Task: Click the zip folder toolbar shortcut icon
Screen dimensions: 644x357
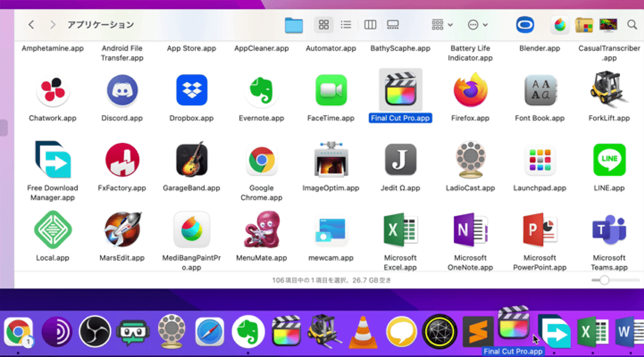Action: (584, 24)
